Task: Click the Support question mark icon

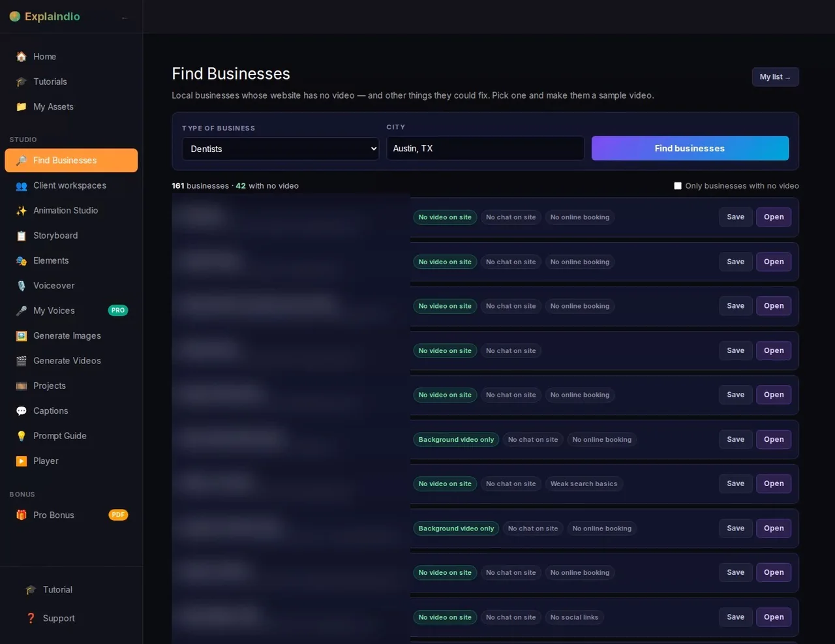Action: pyautogui.click(x=31, y=618)
